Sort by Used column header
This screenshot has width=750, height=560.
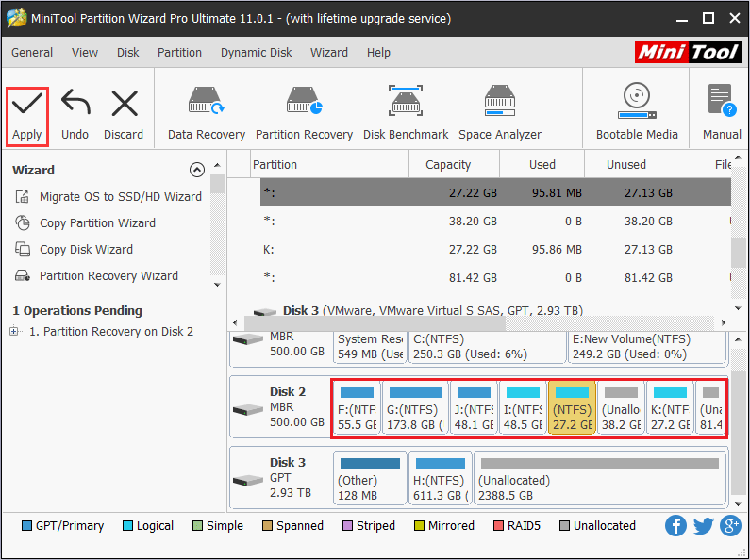pyautogui.click(x=542, y=164)
